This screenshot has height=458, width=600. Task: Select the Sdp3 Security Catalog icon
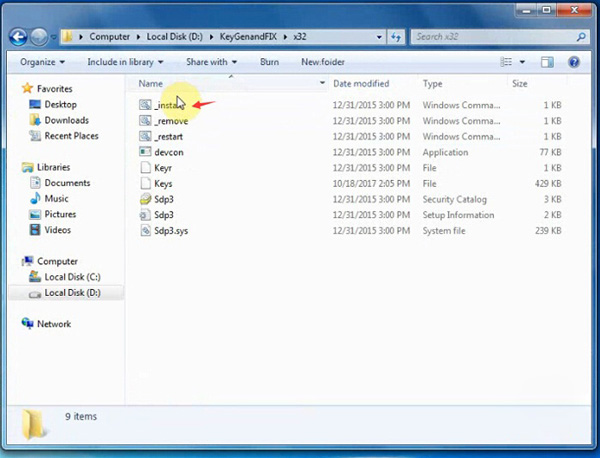click(x=145, y=199)
